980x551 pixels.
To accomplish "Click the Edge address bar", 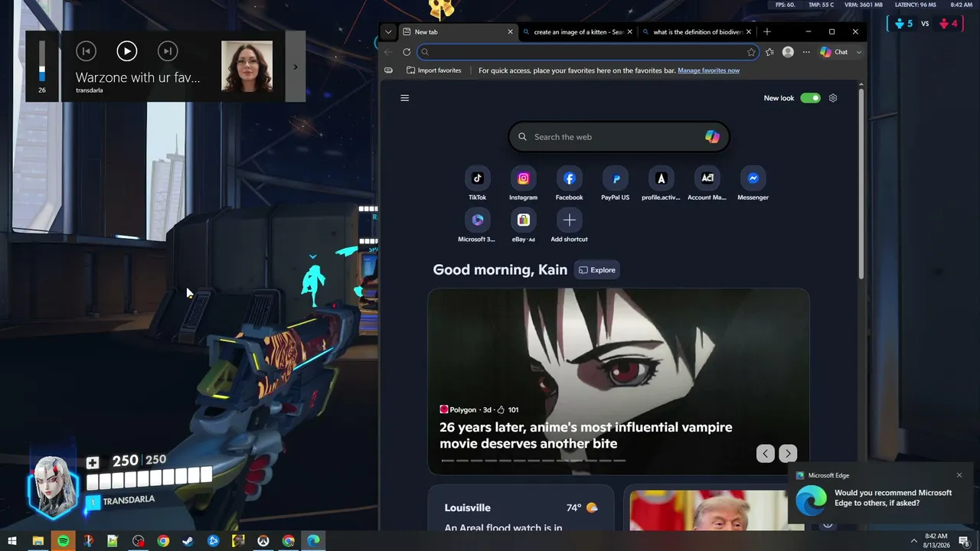I will 588,52.
